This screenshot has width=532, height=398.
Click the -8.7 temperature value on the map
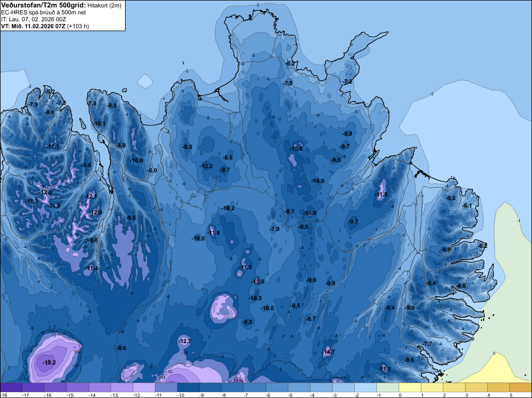[x=311, y=319]
